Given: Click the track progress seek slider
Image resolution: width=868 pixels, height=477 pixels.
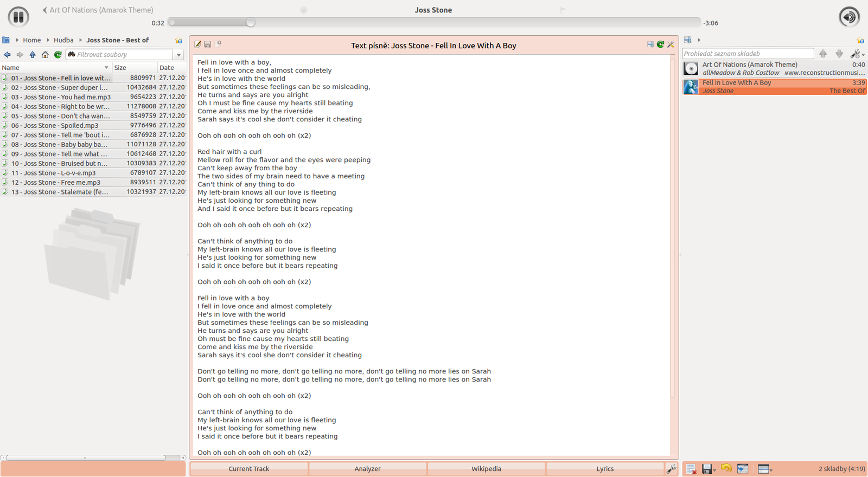Looking at the screenshot, I should (x=434, y=22).
